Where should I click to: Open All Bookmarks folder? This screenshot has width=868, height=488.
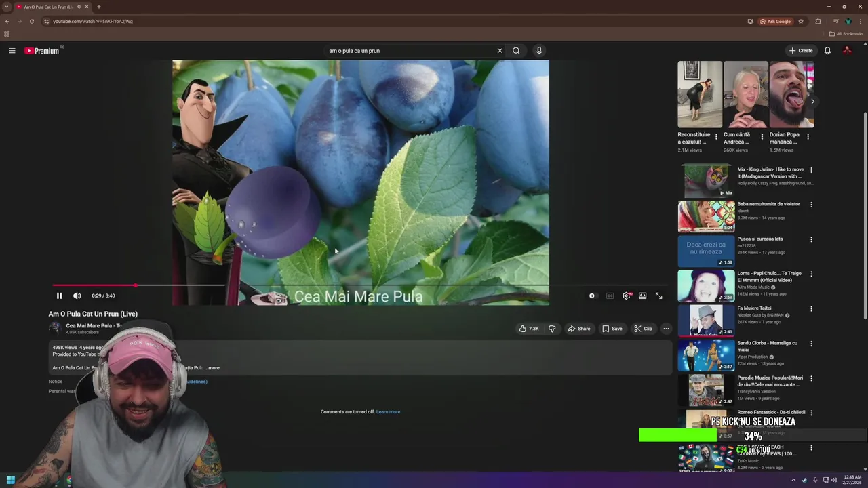(x=846, y=34)
